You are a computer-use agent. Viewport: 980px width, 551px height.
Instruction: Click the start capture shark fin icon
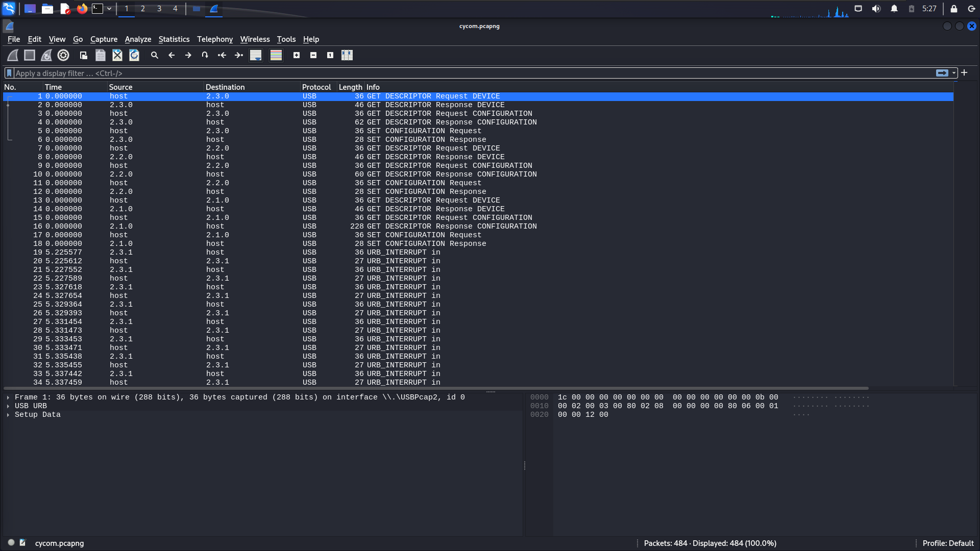(x=13, y=55)
